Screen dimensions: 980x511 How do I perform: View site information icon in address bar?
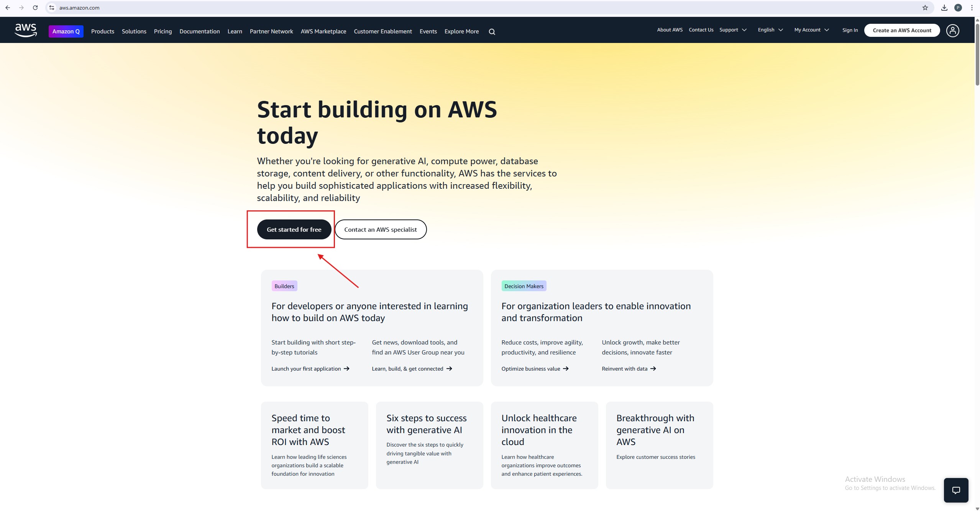[x=52, y=8]
